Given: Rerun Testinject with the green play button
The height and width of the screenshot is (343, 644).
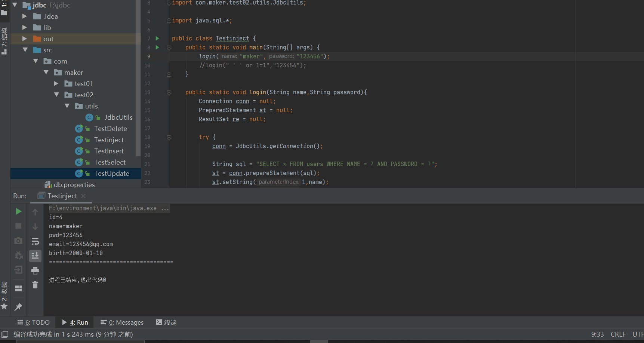Looking at the screenshot, I should (18, 211).
